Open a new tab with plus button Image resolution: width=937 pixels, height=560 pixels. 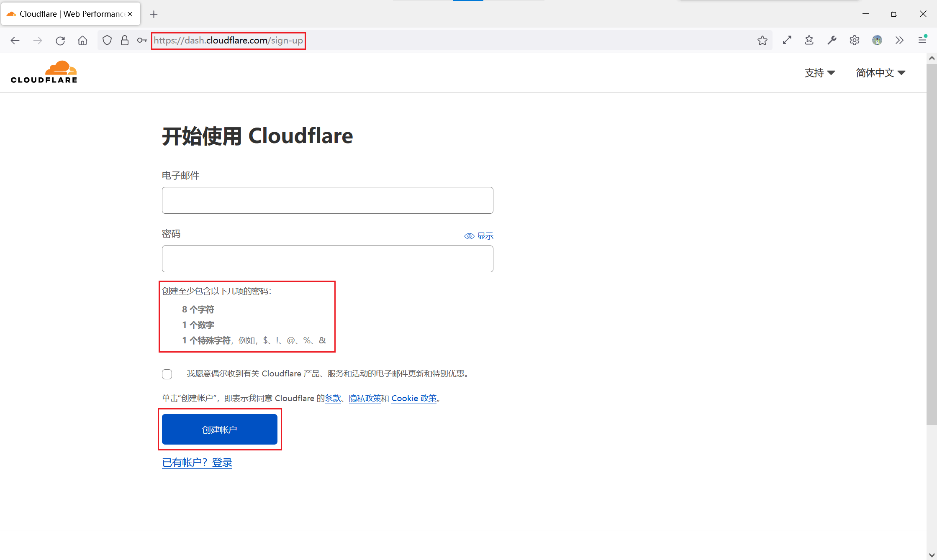[x=154, y=14]
